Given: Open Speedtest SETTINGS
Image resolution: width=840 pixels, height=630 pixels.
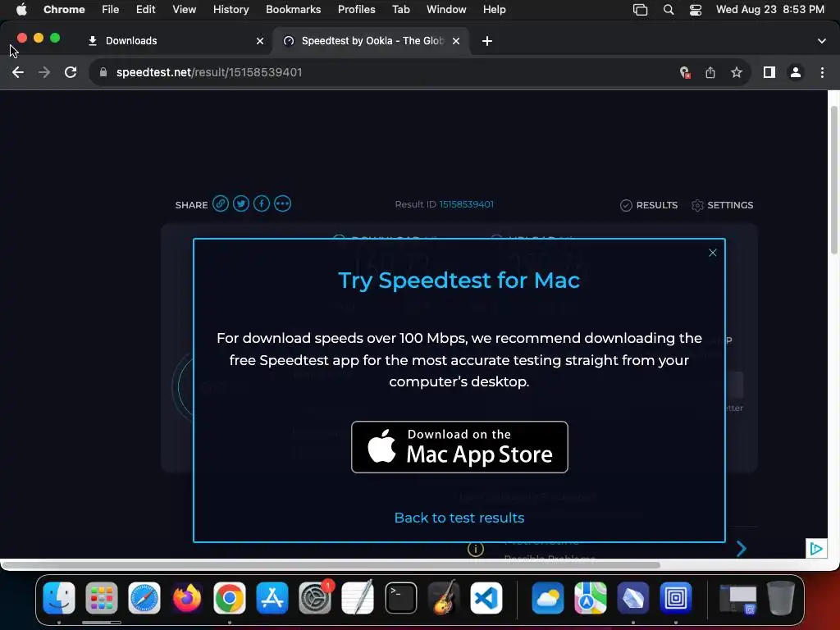Looking at the screenshot, I should coord(722,205).
